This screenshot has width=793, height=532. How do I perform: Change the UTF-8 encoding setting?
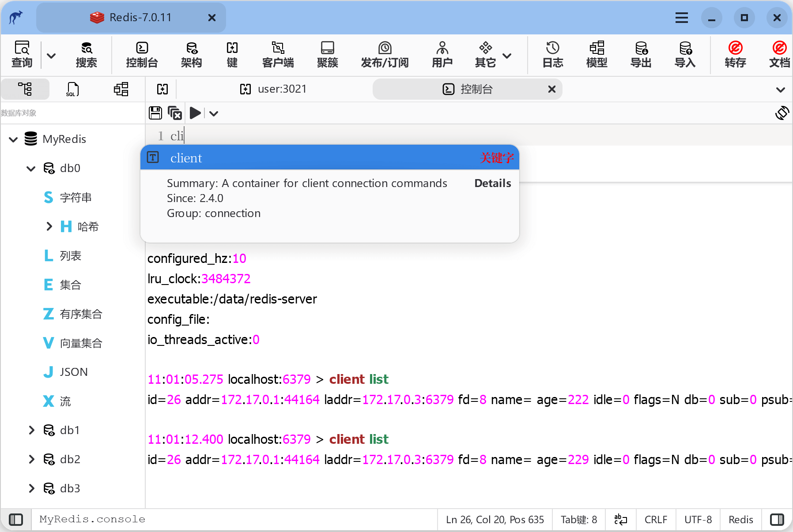[698, 520]
